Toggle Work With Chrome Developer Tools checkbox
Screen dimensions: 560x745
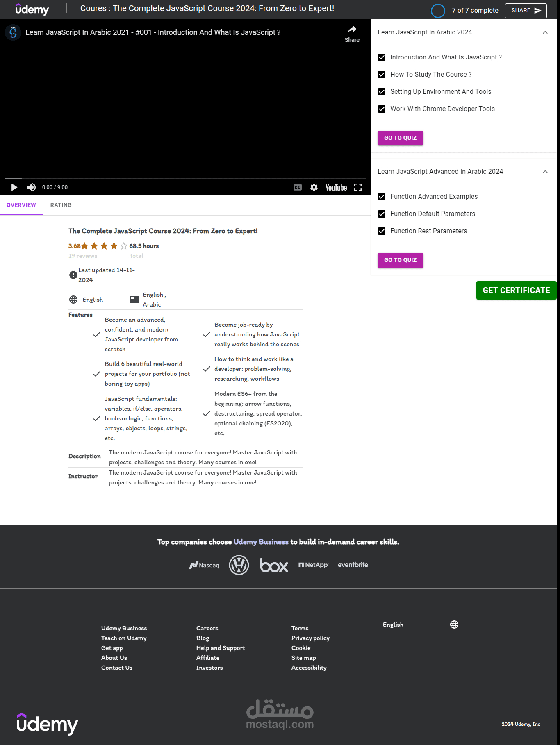(382, 109)
